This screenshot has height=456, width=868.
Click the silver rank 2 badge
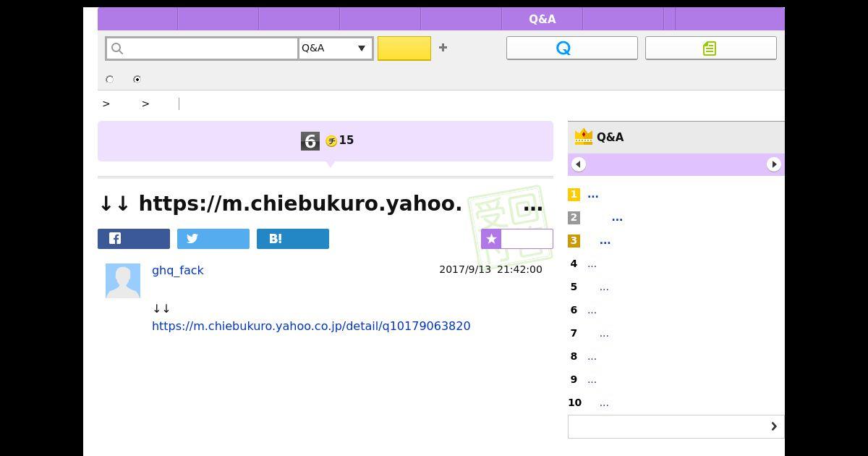coord(574,218)
